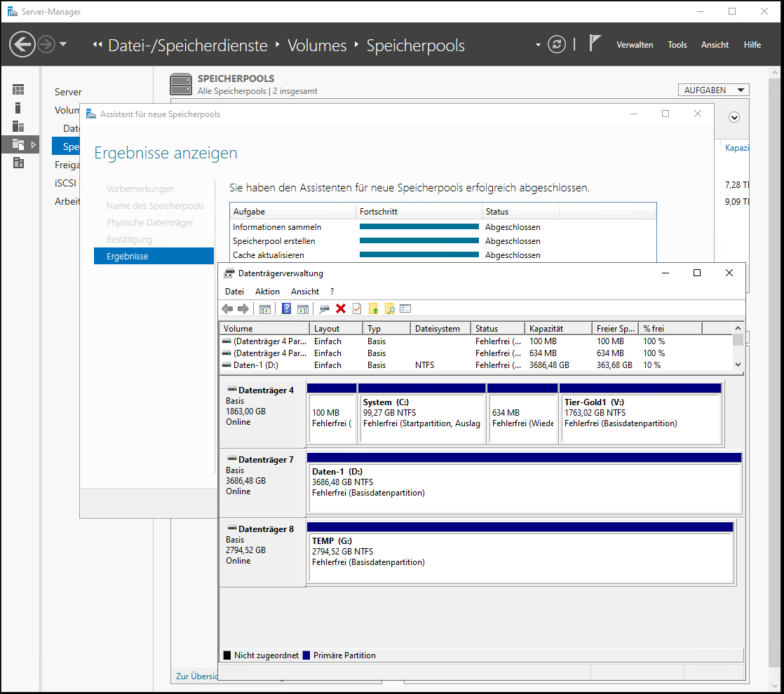The height and width of the screenshot is (694, 784).
Task: Click Volumes in the breadcrumb
Action: point(317,46)
